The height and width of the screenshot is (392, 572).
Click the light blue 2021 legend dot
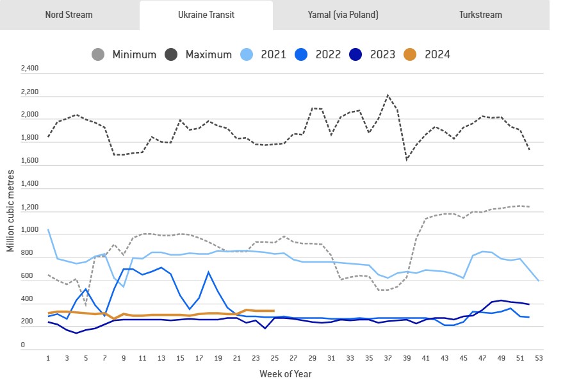pos(247,54)
